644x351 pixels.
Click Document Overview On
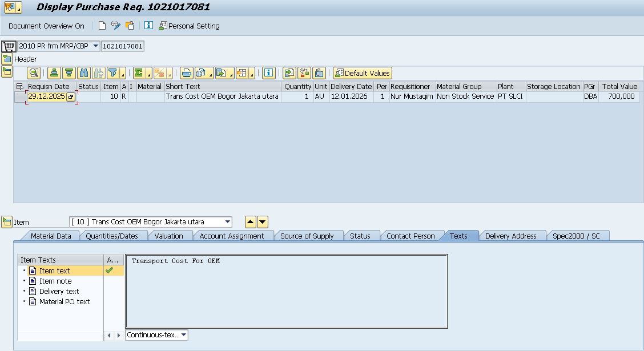click(46, 26)
